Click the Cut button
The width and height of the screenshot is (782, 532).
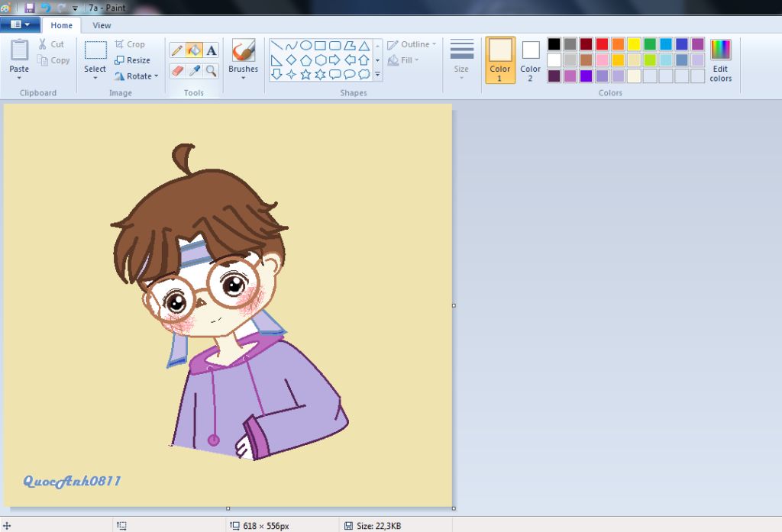point(51,44)
